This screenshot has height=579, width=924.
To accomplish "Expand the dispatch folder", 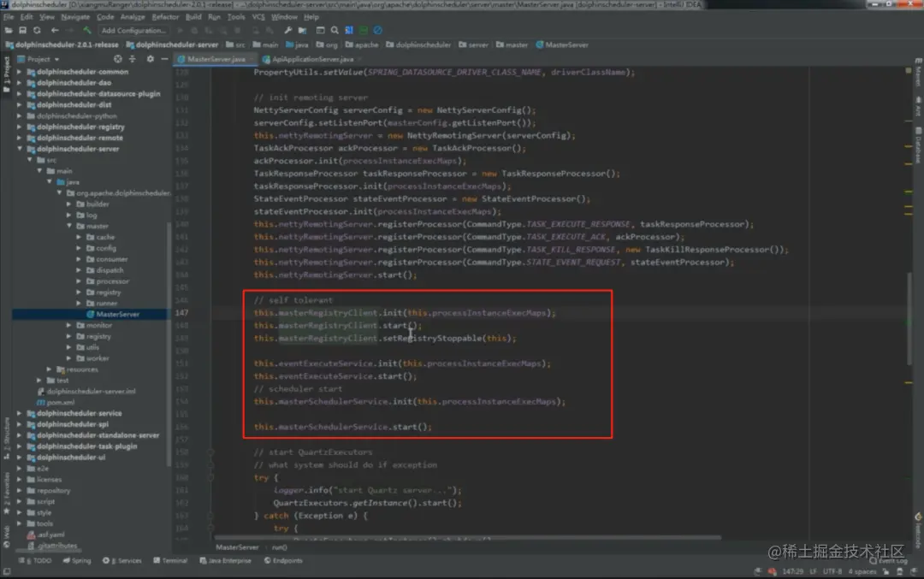I will (x=79, y=270).
